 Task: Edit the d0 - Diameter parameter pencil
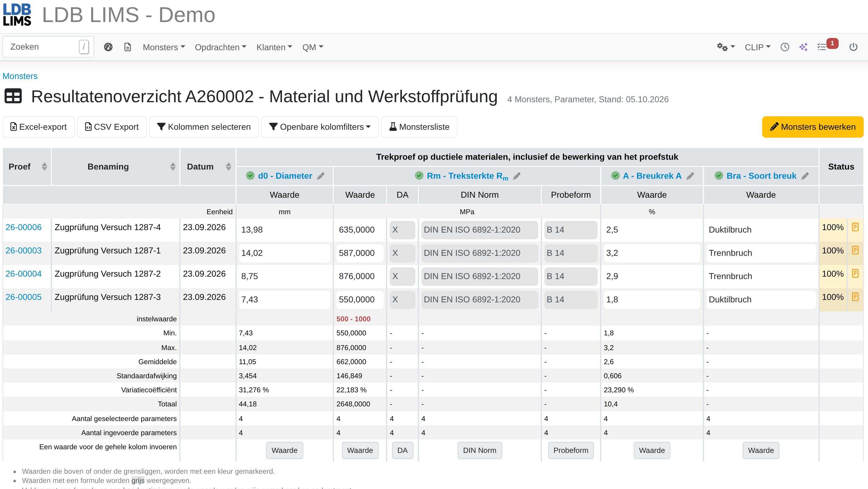(321, 176)
